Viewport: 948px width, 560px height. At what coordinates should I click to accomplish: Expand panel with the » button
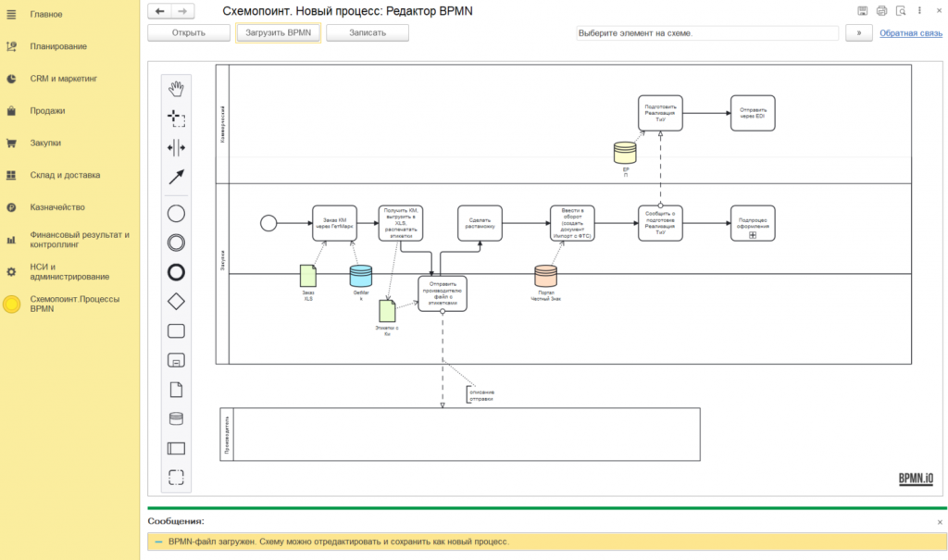click(858, 32)
